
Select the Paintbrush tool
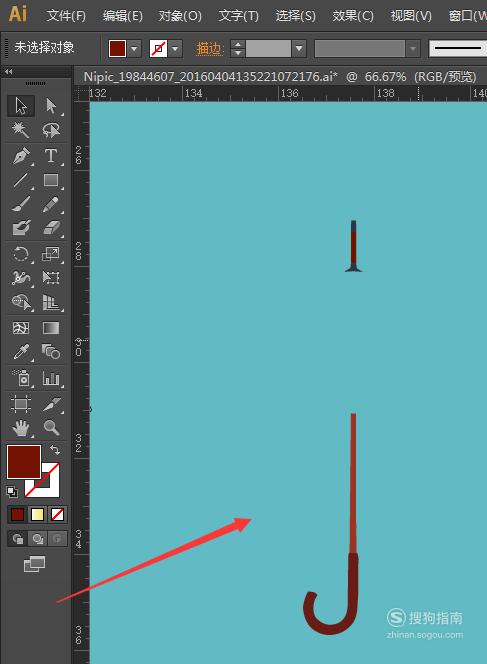pyautogui.click(x=21, y=204)
